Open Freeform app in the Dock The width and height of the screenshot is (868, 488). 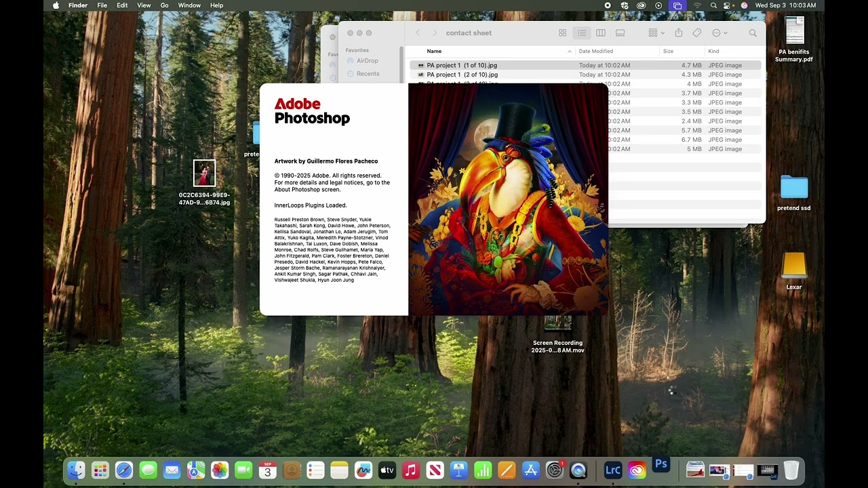click(363, 470)
